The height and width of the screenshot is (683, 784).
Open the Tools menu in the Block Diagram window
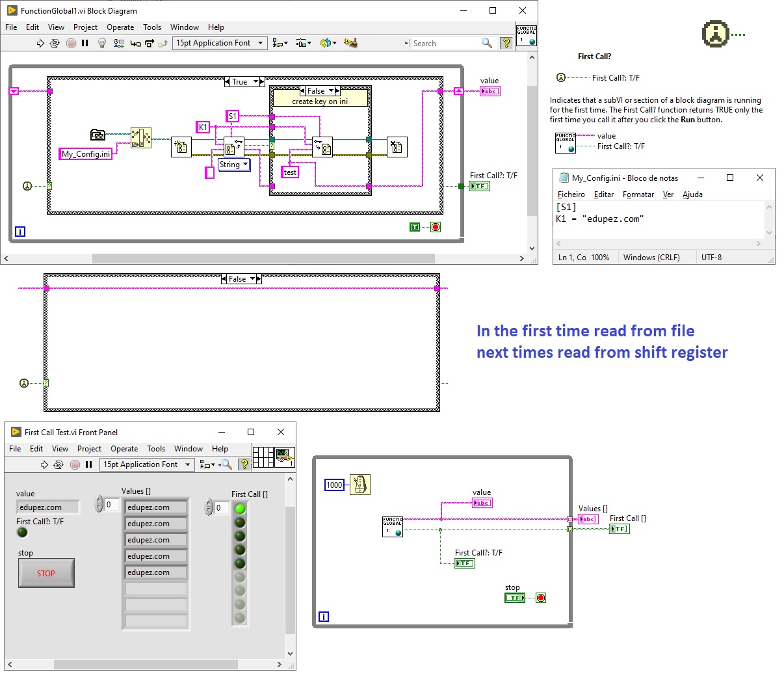152,27
